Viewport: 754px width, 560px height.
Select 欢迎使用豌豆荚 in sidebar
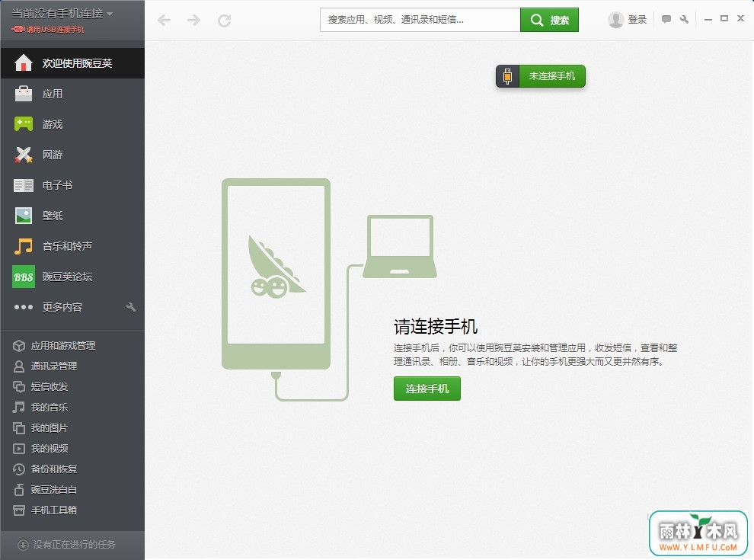[x=72, y=63]
